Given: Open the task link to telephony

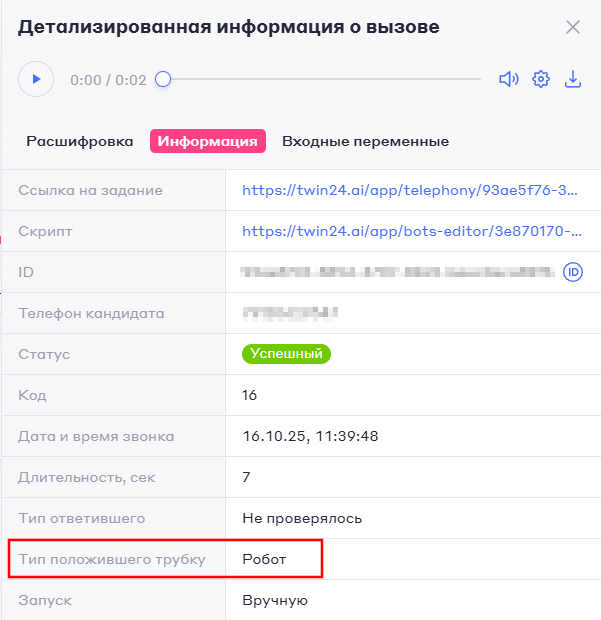Looking at the screenshot, I should [x=411, y=190].
